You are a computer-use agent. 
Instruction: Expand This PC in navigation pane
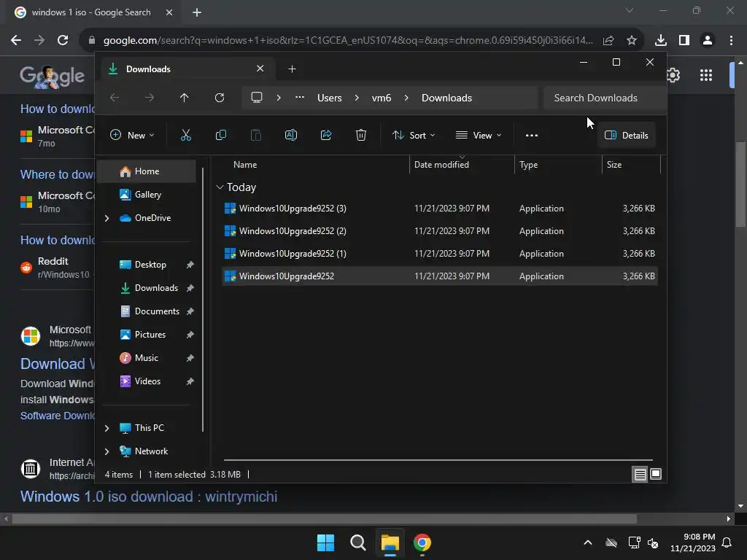(x=107, y=428)
